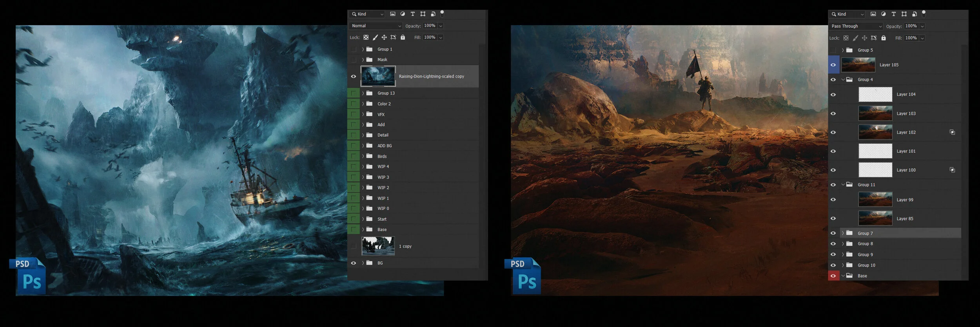Open Pass Through blend mode dropdown

coord(856,26)
